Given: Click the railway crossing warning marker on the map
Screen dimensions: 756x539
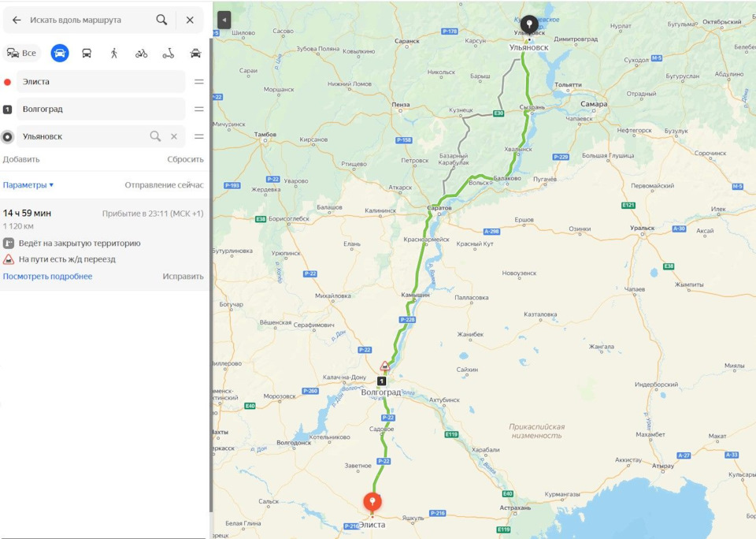Looking at the screenshot, I should [x=385, y=366].
